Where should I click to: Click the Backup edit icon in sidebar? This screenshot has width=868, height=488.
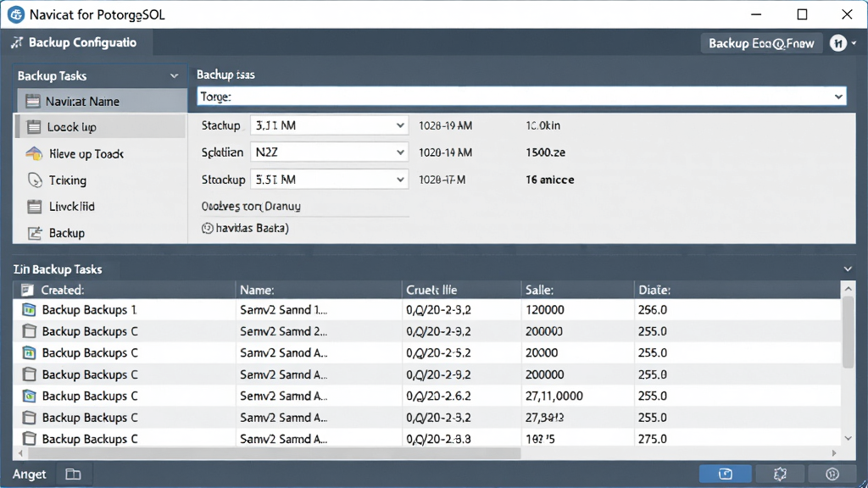34,233
